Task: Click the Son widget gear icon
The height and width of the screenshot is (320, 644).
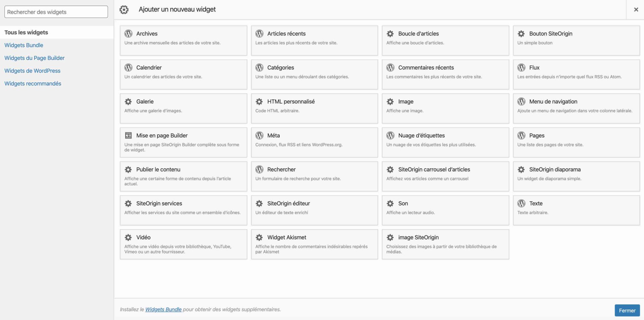Action: [390, 203]
